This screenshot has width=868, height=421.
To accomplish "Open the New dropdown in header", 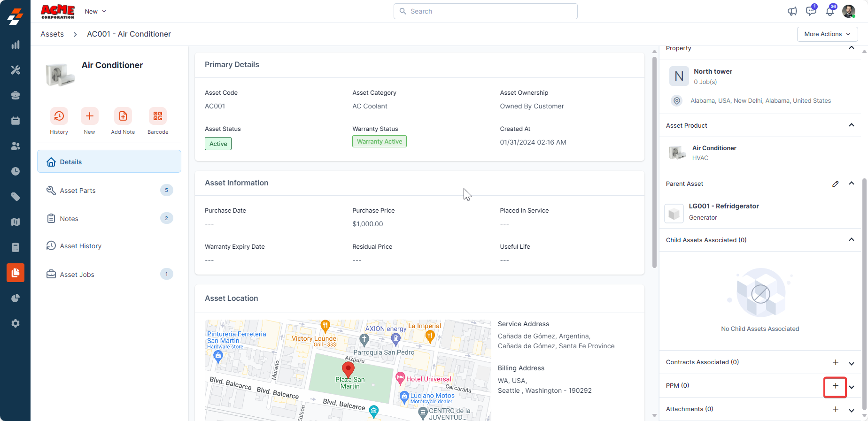I will coord(95,11).
